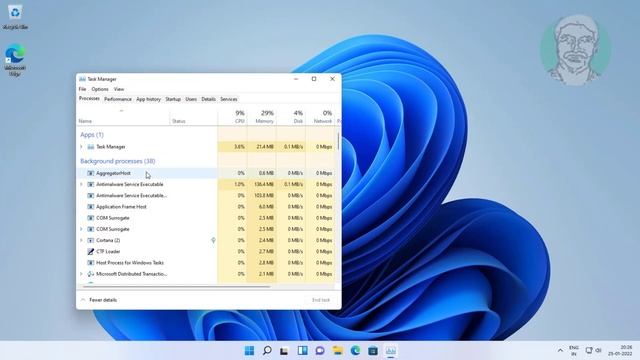This screenshot has height=360, width=640.
Task: Click the Task Manager title bar icon
Action: click(82, 79)
